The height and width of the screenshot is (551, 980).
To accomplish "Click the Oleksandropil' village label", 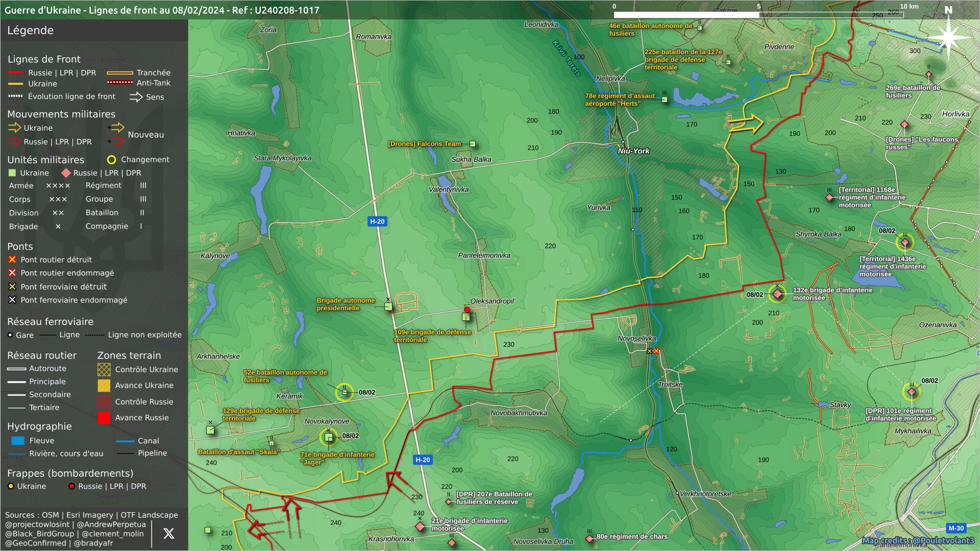I will (x=493, y=301).
